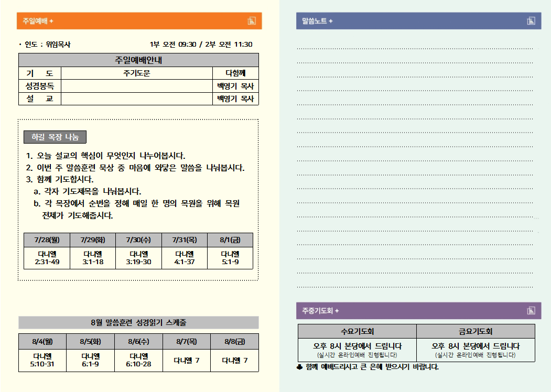The width and height of the screenshot is (551, 392).
Task: Click the document icon in the 주일예배 header
Action: pyautogui.click(x=252, y=21)
